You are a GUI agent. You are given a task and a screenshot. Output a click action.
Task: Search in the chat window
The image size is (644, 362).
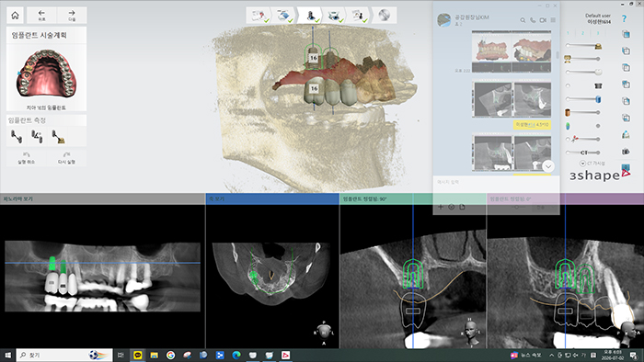[x=523, y=20]
